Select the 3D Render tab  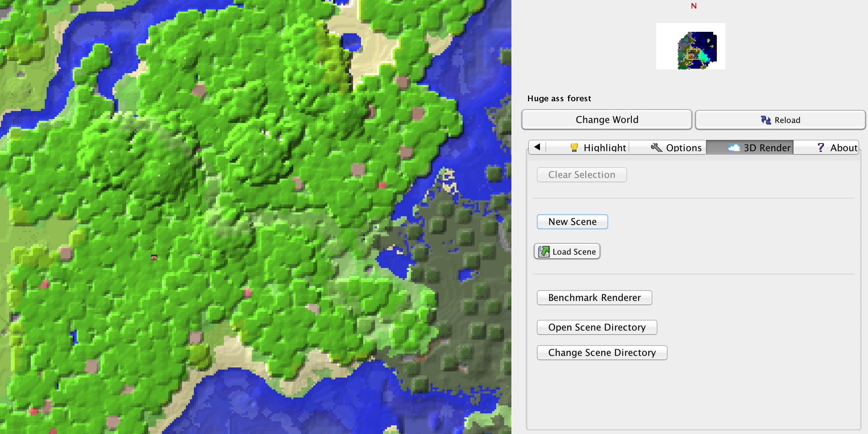coord(759,148)
